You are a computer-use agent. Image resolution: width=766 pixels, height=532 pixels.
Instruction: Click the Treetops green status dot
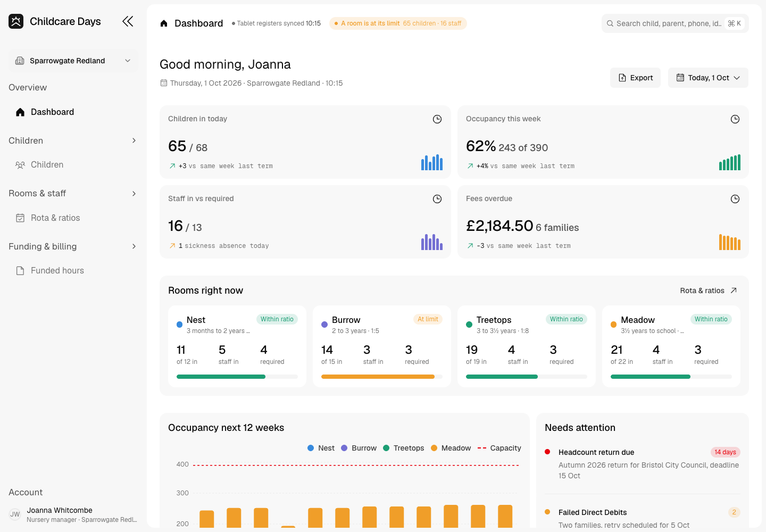(x=469, y=325)
